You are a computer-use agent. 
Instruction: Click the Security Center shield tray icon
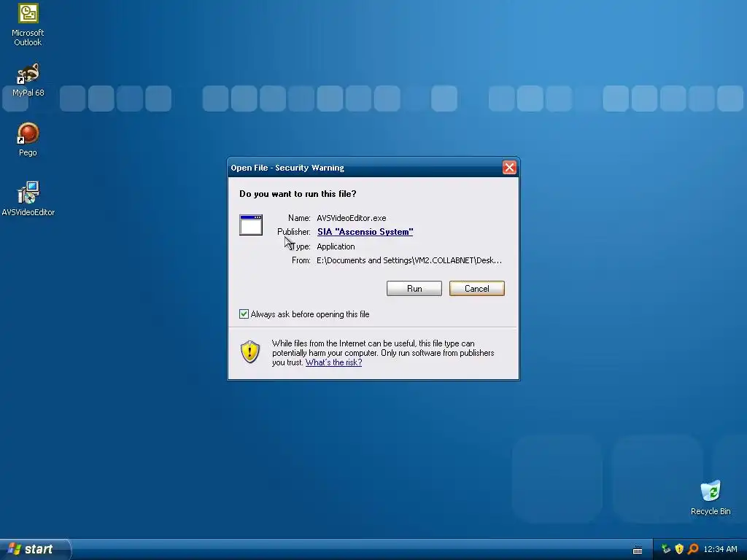[679, 549]
